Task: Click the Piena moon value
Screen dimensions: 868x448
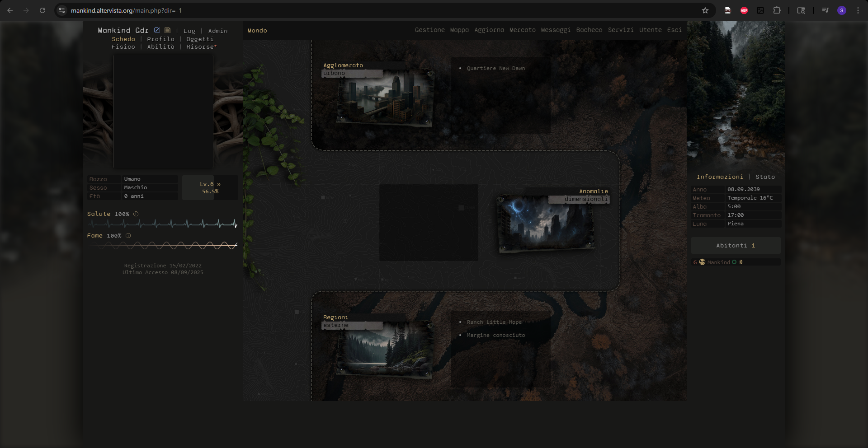Action: pyautogui.click(x=736, y=224)
